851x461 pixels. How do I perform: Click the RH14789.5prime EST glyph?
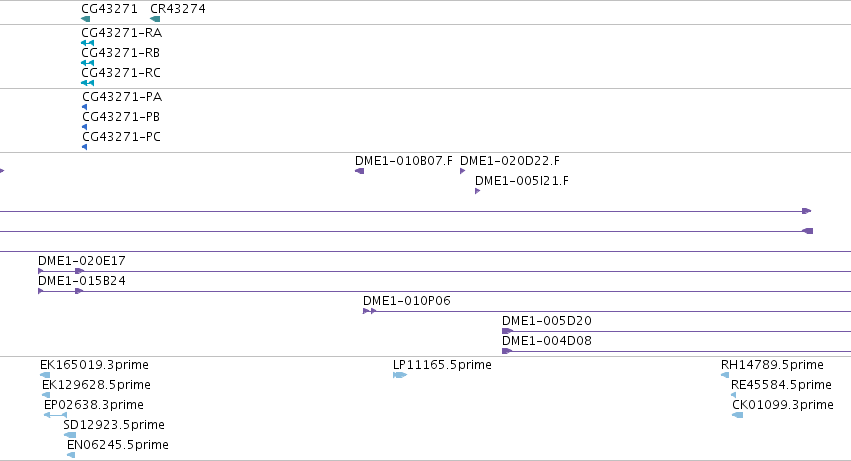(725, 375)
